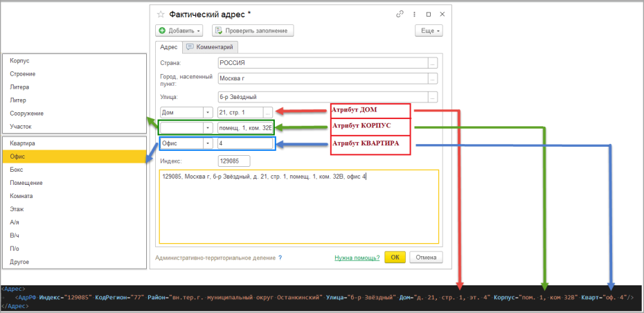The height and width of the screenshot is (313, 644).
Task: Click the blue help question mark icon
Action: click(280, 258)
